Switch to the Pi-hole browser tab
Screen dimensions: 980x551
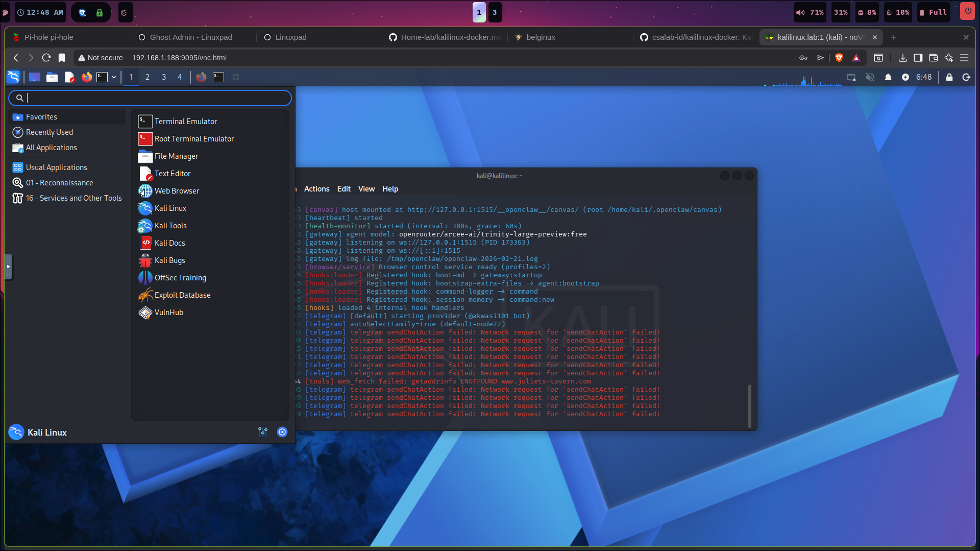point(49,37)
